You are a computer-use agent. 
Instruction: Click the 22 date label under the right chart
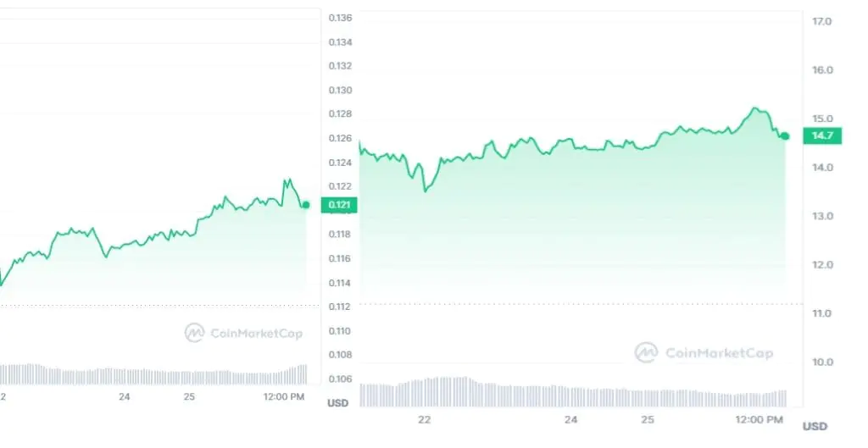point(424,420)
